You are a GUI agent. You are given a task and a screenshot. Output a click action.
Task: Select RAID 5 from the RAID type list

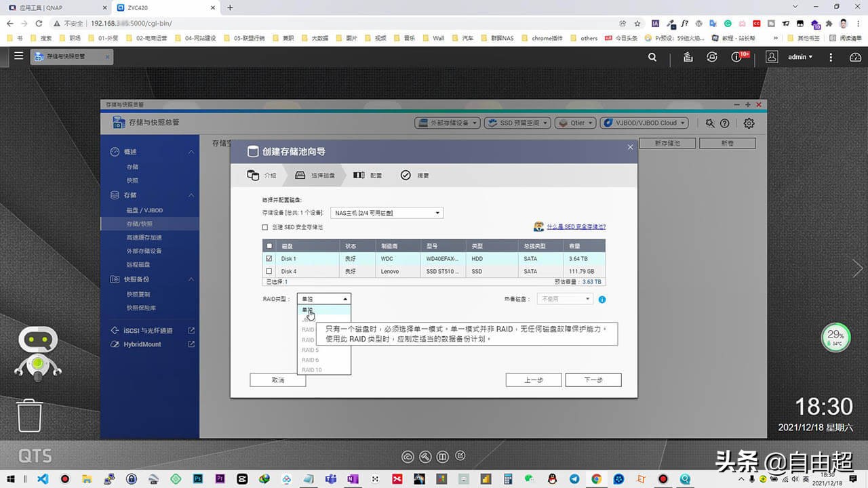(310, 350)
